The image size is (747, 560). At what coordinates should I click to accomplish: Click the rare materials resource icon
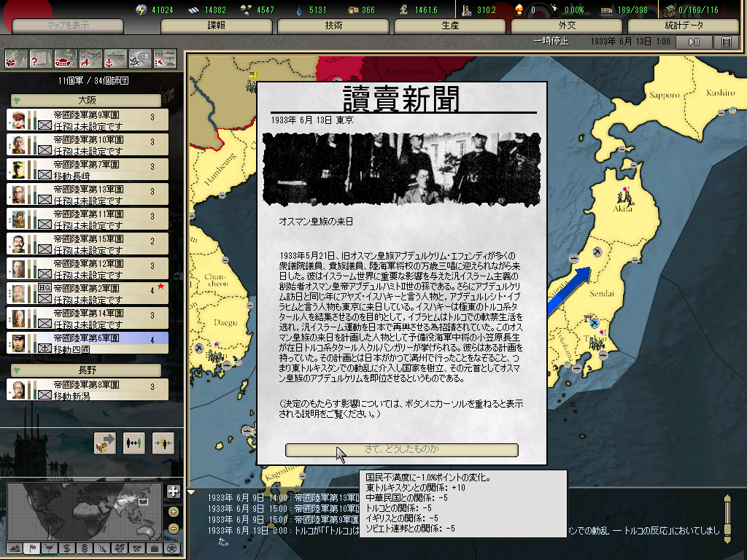pyautogui.click(x=246, y=9)
